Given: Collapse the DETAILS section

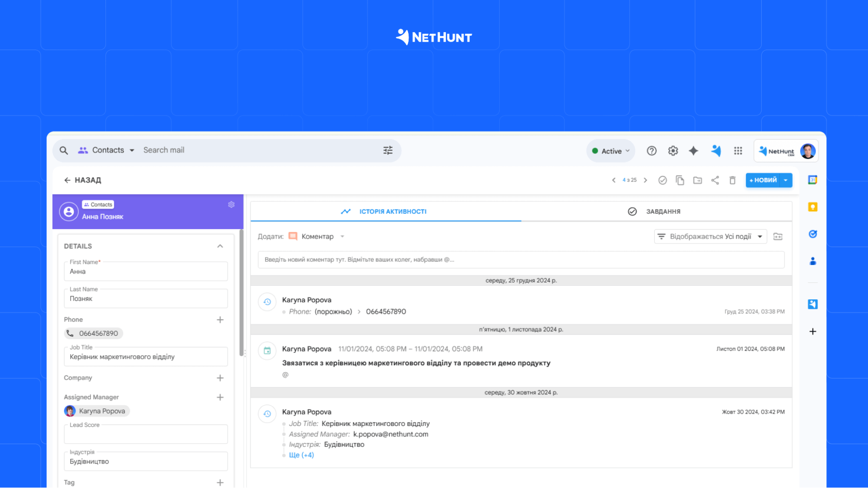Looking at the screenshot, I should click(220, 246).
